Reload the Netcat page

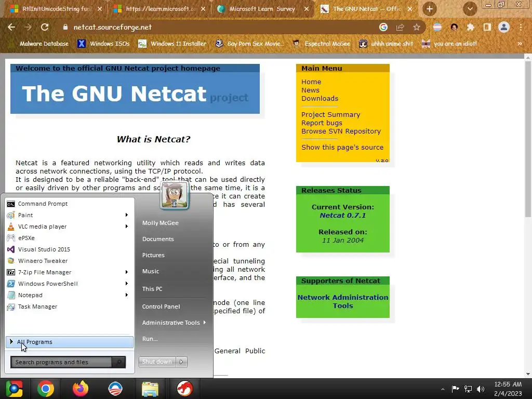click(45, 27)
